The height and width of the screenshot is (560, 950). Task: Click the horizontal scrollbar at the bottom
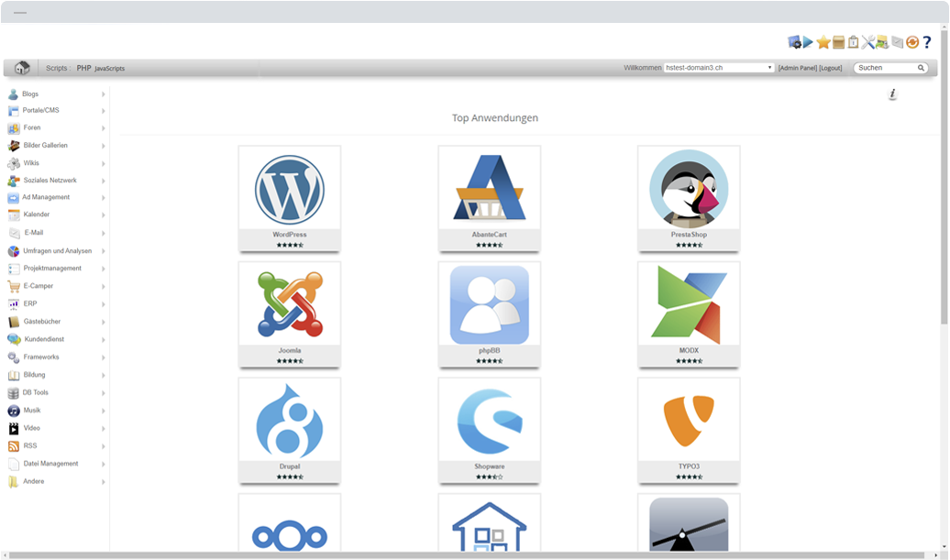[x=467, y=555]
